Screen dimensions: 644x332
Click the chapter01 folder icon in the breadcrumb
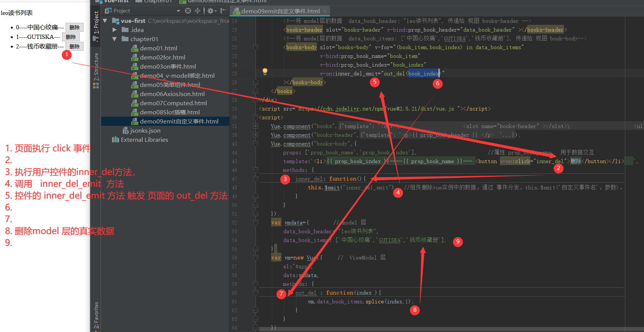[138, 2]
